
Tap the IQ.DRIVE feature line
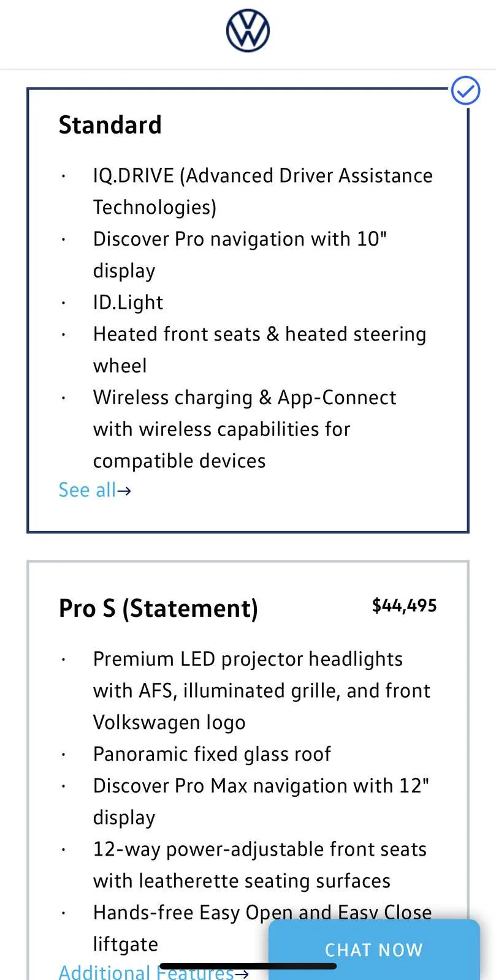click(263, 191)
